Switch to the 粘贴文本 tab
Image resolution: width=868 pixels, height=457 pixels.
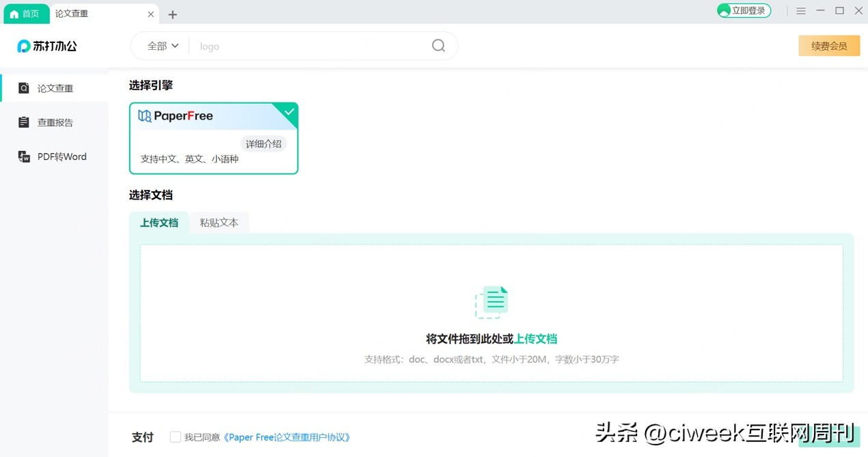coord(219,222)
